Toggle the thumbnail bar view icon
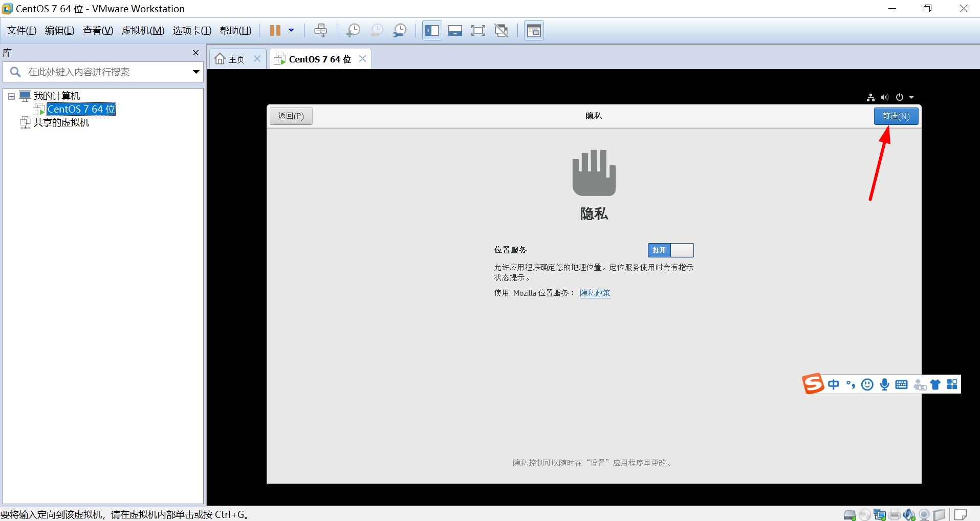This screenshot has width=980, height=521. click(x=455, y=31)
